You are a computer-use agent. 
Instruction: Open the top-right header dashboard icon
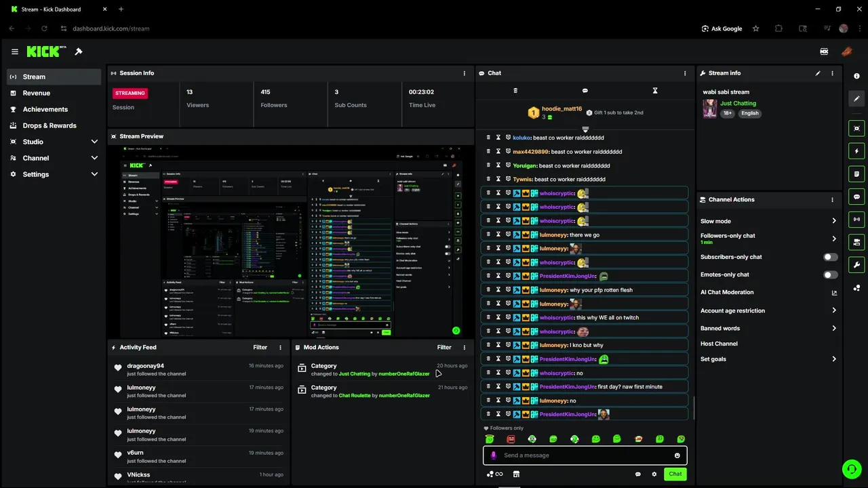pos(824,52)
